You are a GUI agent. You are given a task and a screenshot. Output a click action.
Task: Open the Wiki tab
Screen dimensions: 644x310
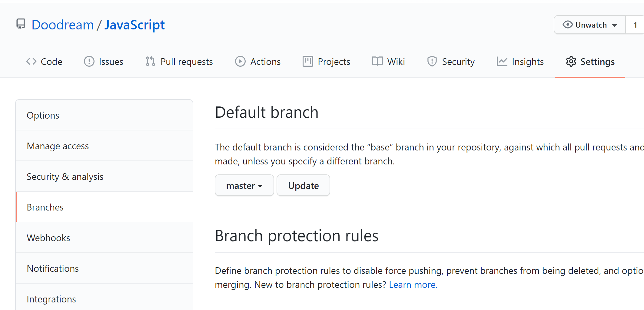click(x=389, y=62)
